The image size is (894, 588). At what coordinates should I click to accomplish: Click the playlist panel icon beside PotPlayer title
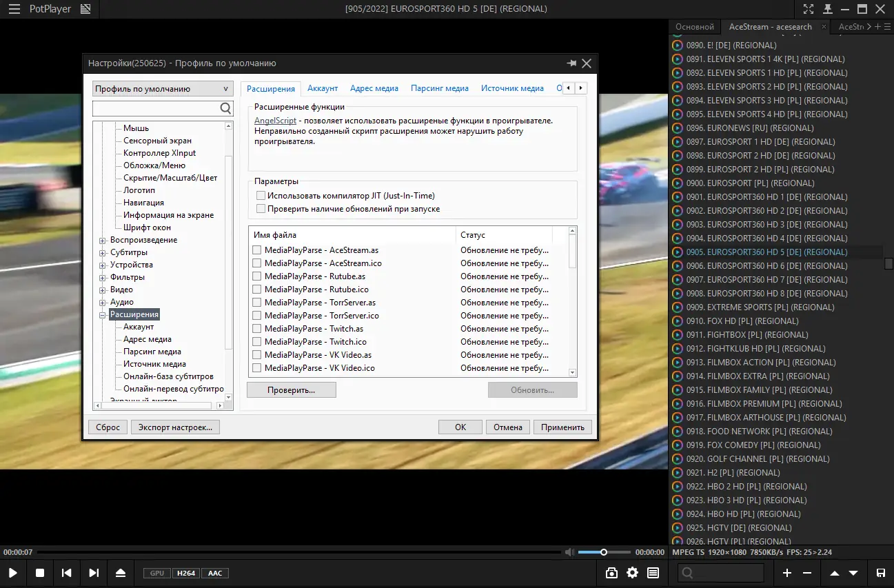85,9
